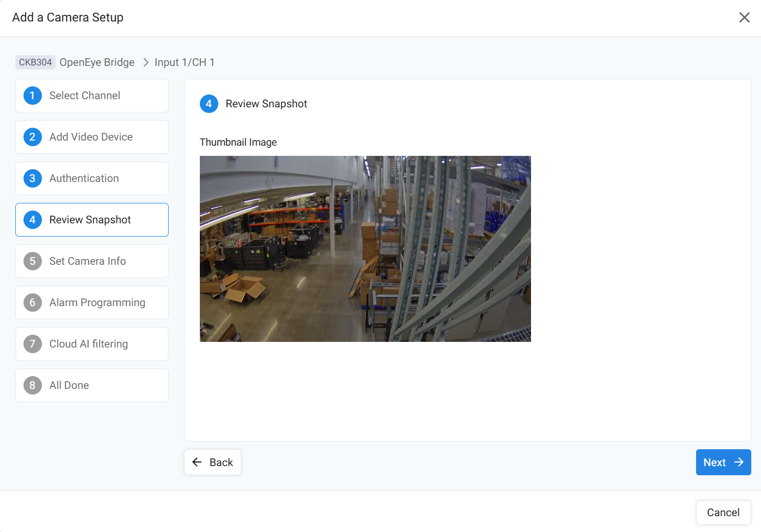Click the OpenEye Bridge breadcrumb

(97, 62)
